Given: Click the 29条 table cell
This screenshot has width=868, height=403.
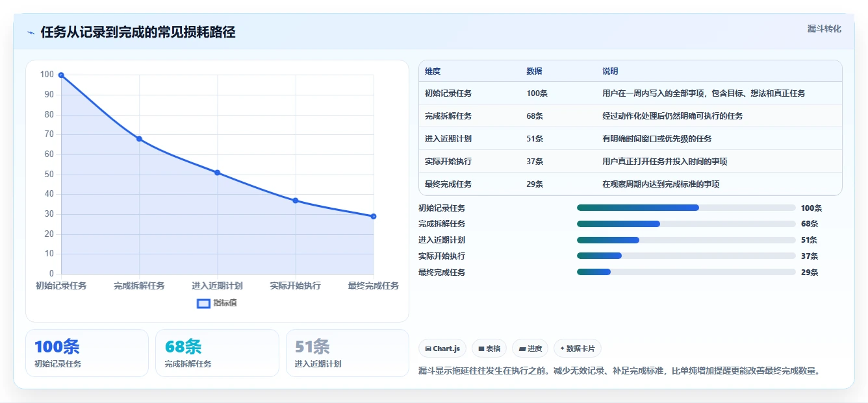Looking at the screenshot, I should 535,184.
